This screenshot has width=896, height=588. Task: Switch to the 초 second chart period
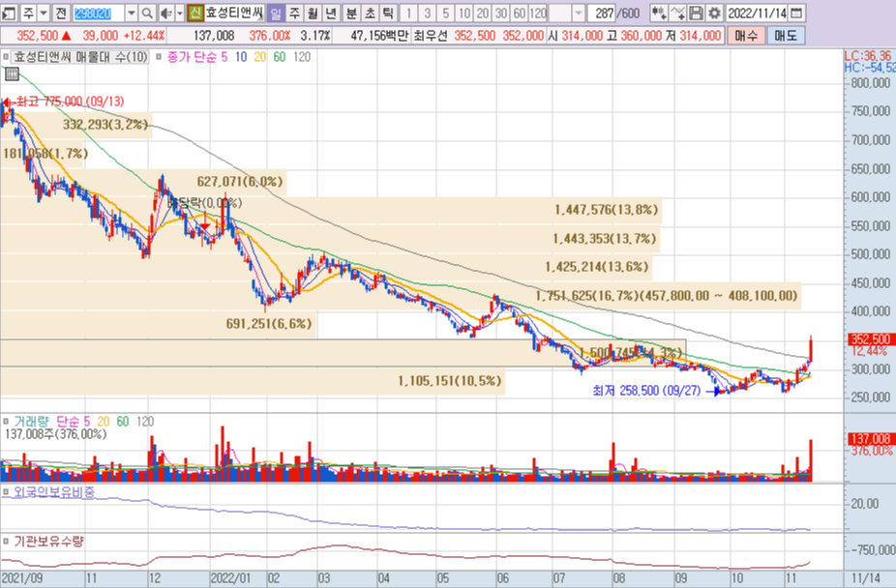(x=371, y=13)
